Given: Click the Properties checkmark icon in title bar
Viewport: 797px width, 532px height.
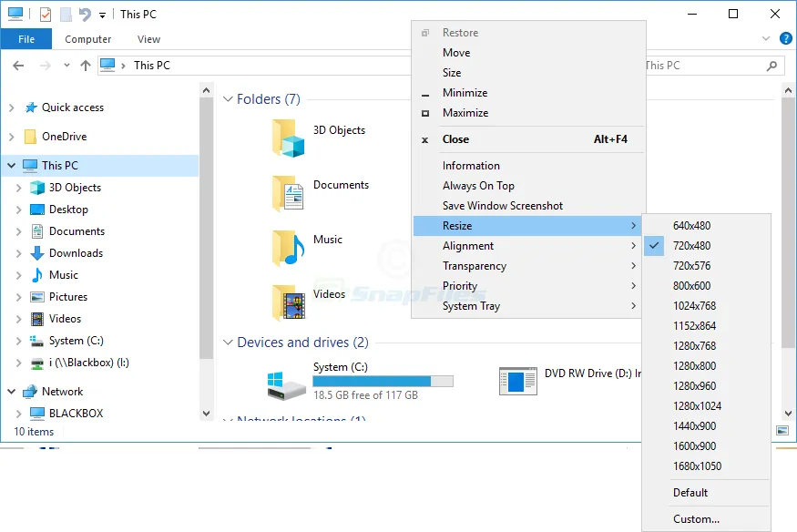Looking at the screenshot, I should point(46,15).
